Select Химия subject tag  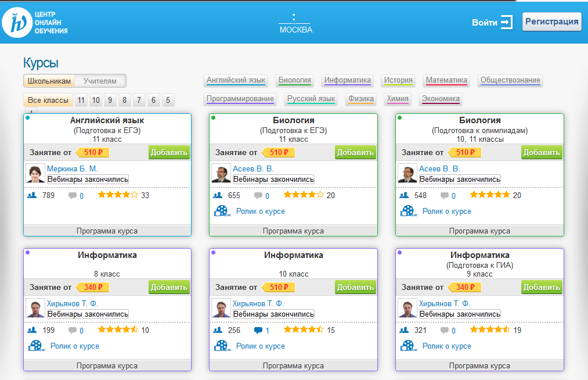(398, 99)
